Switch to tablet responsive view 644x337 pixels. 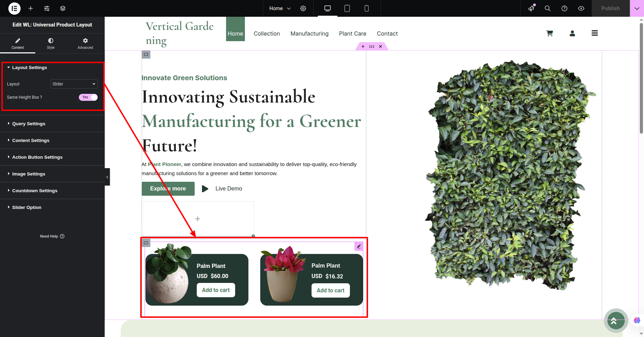click(347, 8)
